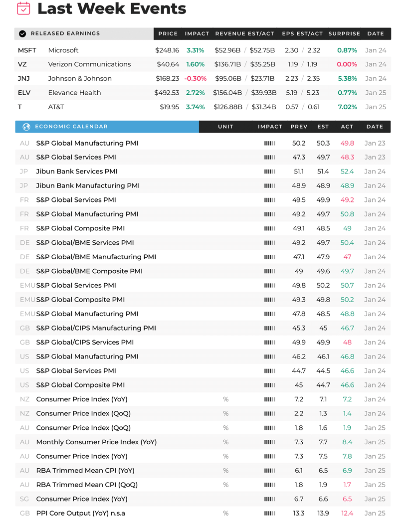
Task: Click the 0.00% surprise value for Verizon
Action: coord(347,64)
